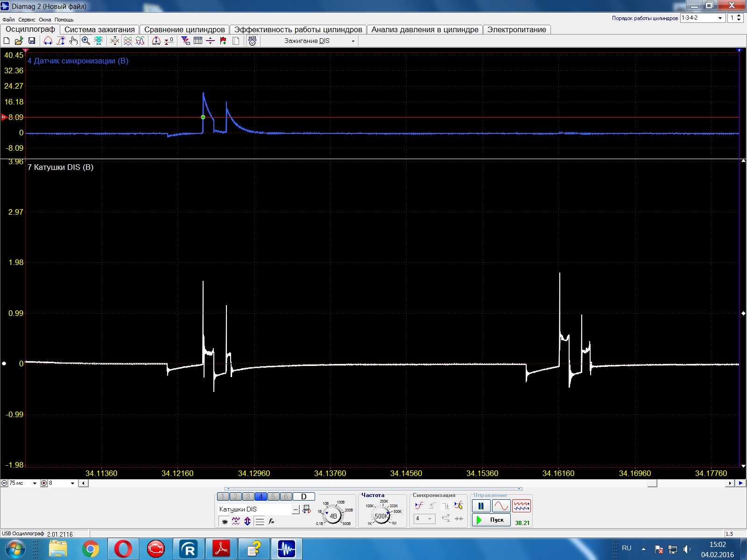Click the dual waveform recorder mode button
Image resolution: width=747 pixels, height=560 pixels.
521,506
